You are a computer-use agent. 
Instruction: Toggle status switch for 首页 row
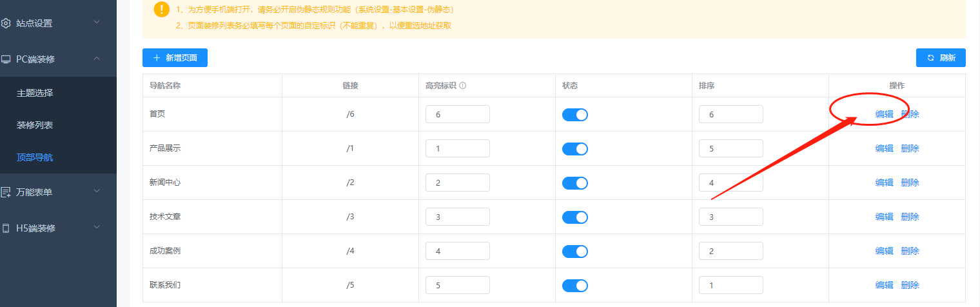pos(574,115)
